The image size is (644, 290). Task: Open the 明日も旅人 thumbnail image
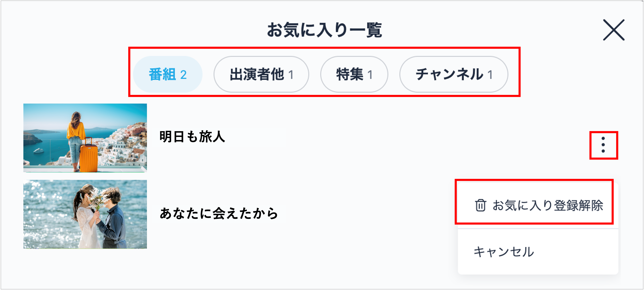pos(85,138)
